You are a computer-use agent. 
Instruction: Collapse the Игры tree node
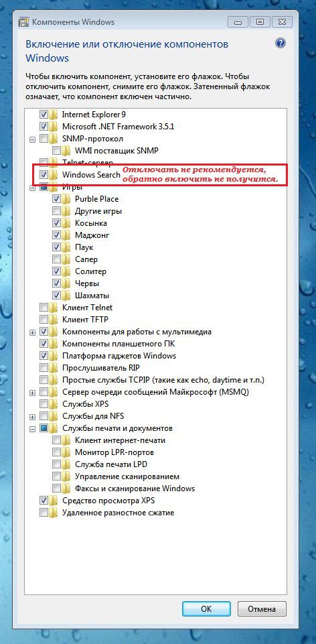(x=32, y=188)
